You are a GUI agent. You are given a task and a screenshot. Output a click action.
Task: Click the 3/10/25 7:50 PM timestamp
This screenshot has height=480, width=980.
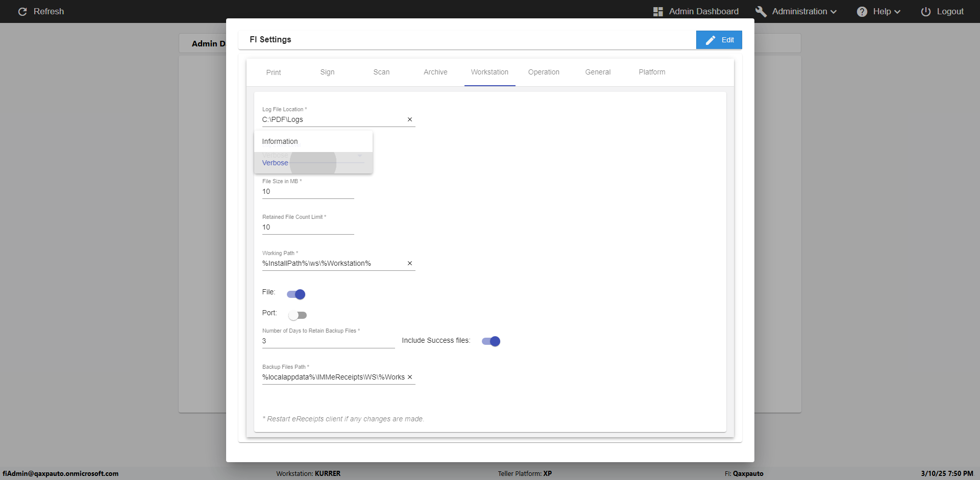coord(947,473)
